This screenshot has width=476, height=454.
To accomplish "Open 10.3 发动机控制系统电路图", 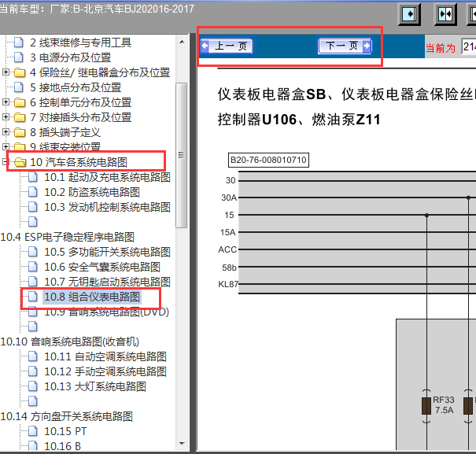I will click(107, 207).
